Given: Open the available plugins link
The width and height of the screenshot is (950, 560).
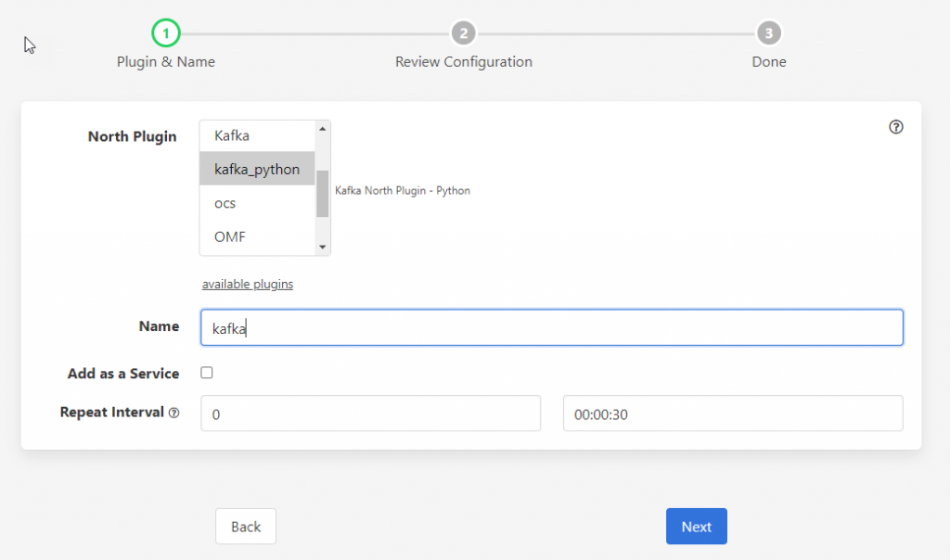Looking at the screenshot, I should pos(247,284).
